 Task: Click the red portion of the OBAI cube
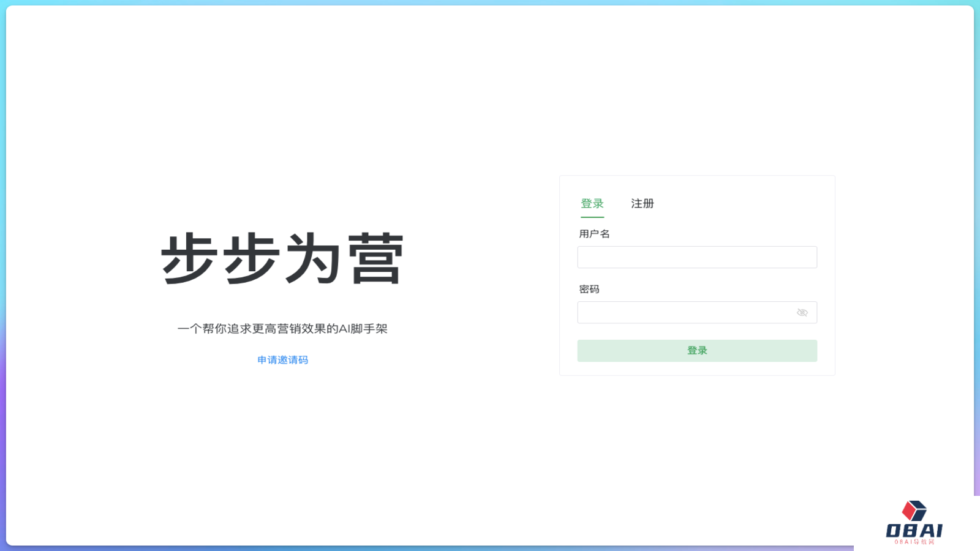(x=909, y=511)
